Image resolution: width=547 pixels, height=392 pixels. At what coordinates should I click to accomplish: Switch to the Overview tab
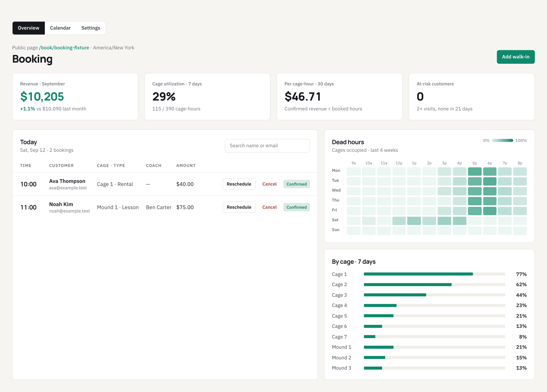[x=28, y=28]
